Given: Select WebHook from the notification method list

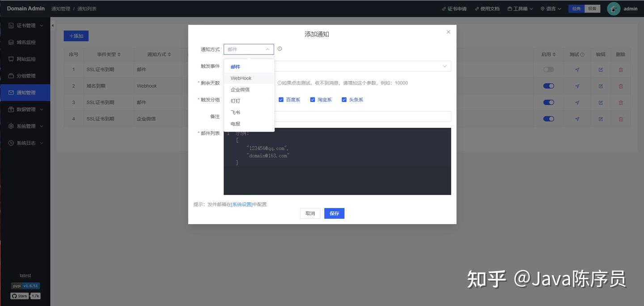Looking at the screenshot, I should (x=241, y=77).
